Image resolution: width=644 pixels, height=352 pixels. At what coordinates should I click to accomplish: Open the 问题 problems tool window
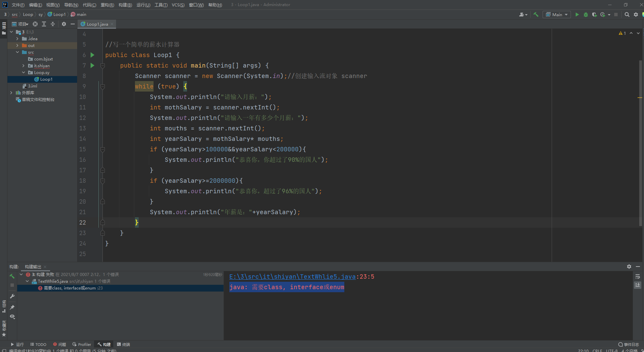point(60,345)
